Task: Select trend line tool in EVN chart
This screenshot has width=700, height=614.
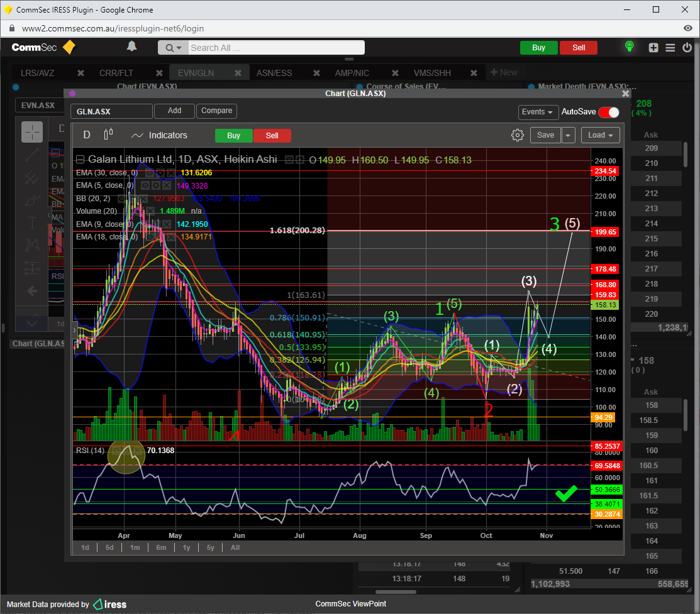Action: click(32, 155)
